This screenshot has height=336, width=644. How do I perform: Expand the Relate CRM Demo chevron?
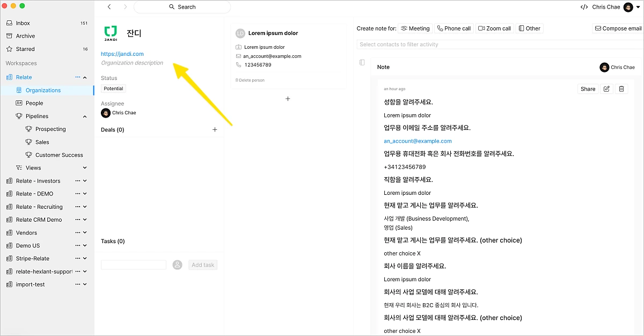[x=85, y=220]
